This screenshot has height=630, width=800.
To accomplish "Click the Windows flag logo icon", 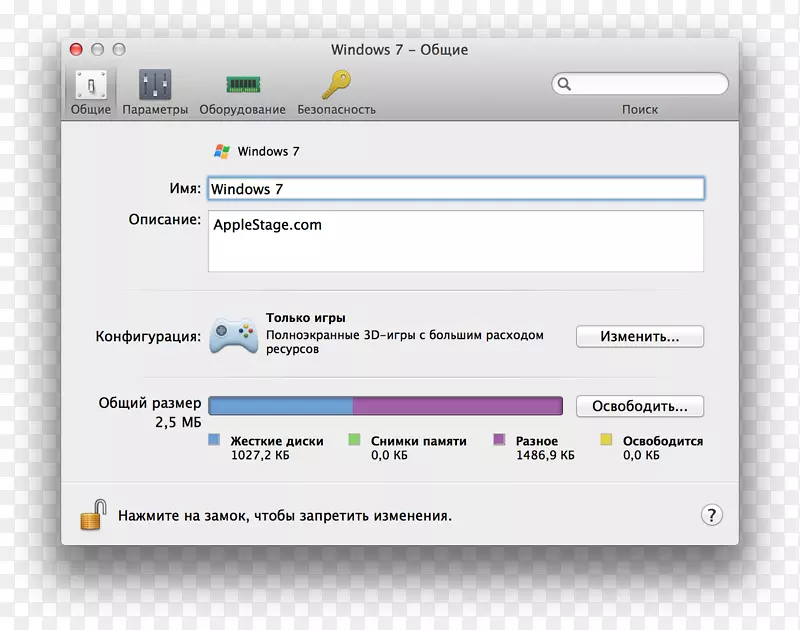I will pos(222,152).
